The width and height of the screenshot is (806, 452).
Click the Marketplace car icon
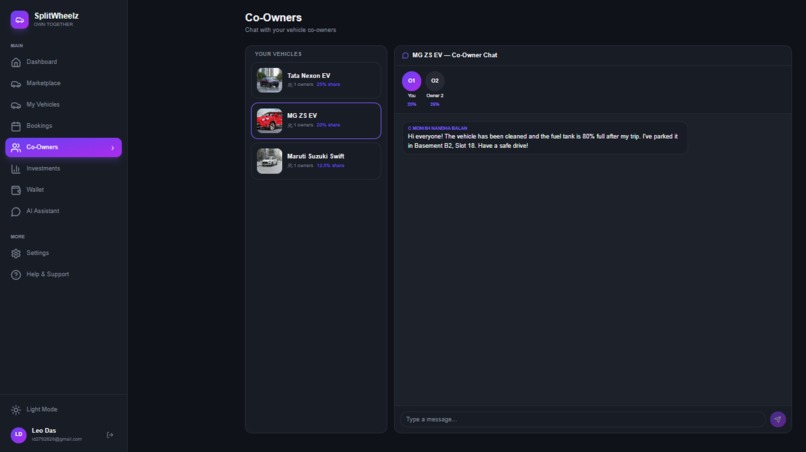[x=16, y=83]
